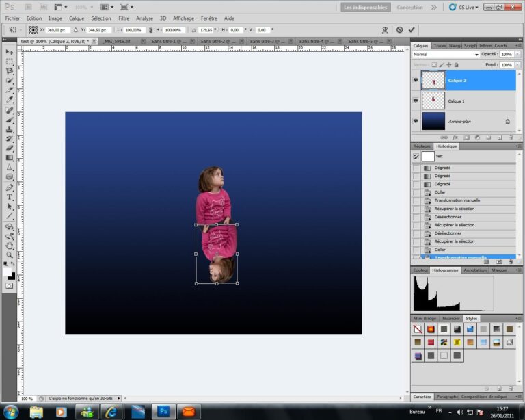525x420 pixels.
Task: Open the Sélection menu
Action: 101,18
